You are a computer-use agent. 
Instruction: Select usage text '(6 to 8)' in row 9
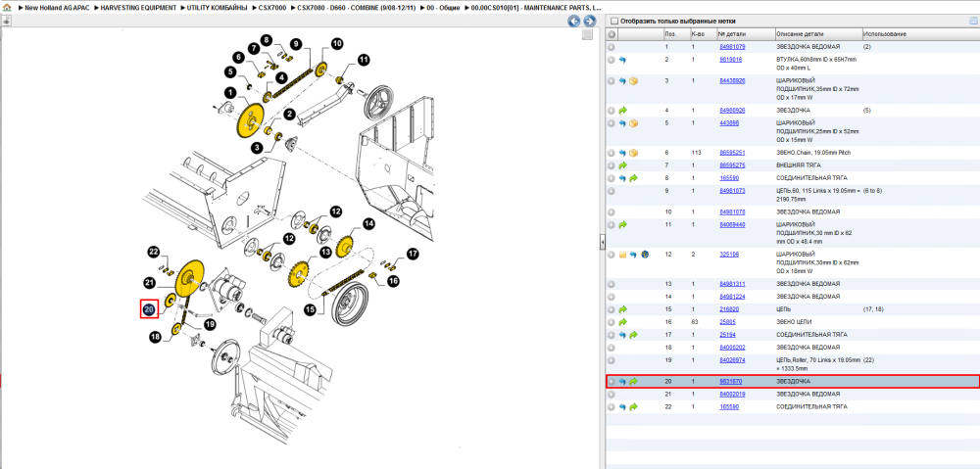click(872, 191)
